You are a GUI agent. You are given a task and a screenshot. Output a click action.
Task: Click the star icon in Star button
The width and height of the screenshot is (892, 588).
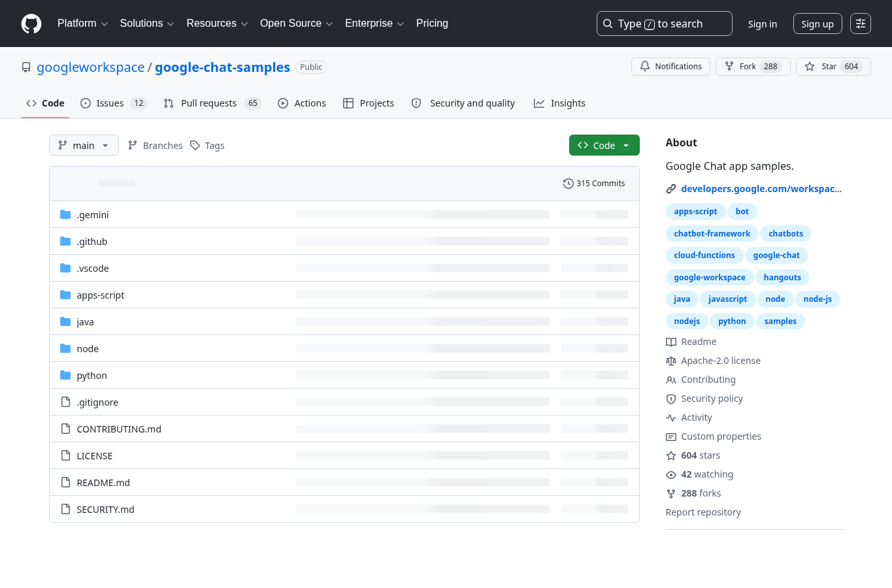click(810, 67)
